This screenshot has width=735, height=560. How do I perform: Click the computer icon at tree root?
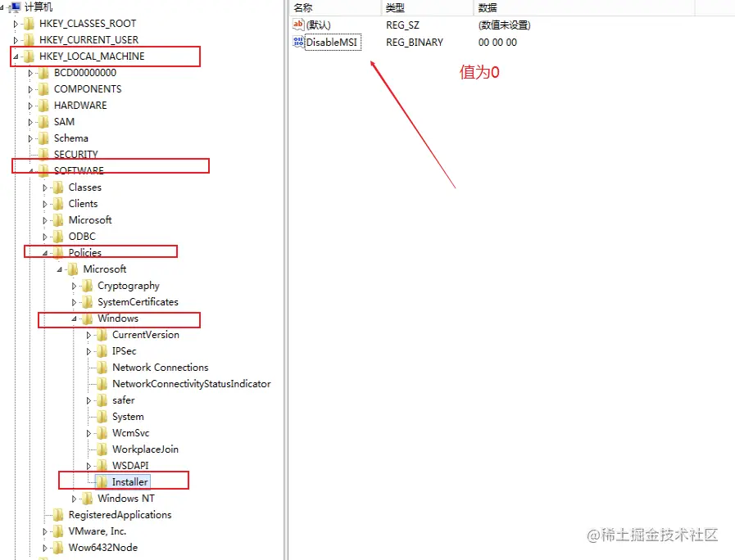pos(15,7)
